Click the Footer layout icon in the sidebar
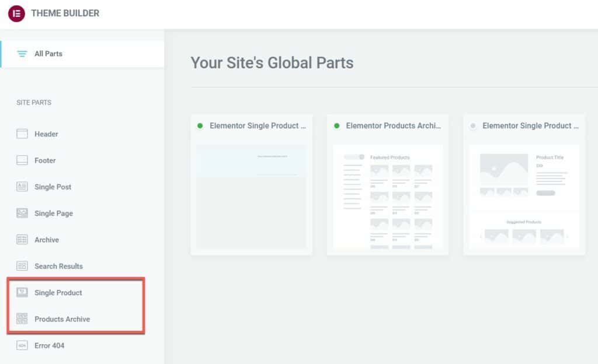Viewport: 598px width, 364px height. (22, 160)
